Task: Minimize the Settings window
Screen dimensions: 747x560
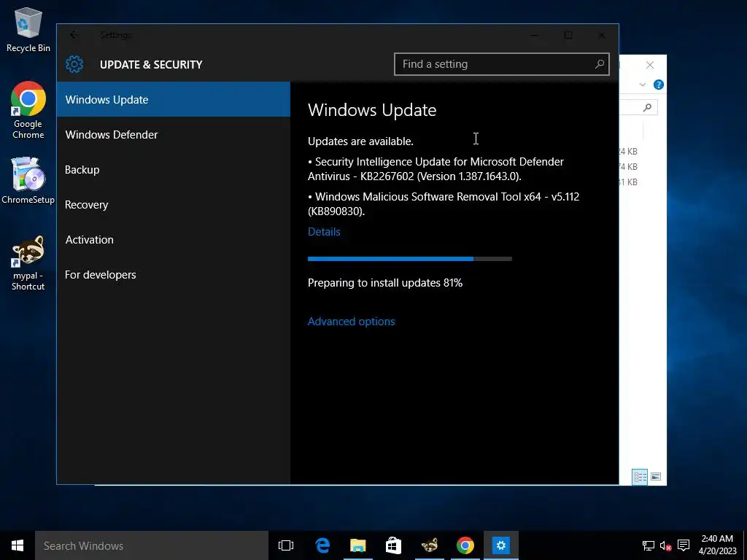Action: (535, 35)
